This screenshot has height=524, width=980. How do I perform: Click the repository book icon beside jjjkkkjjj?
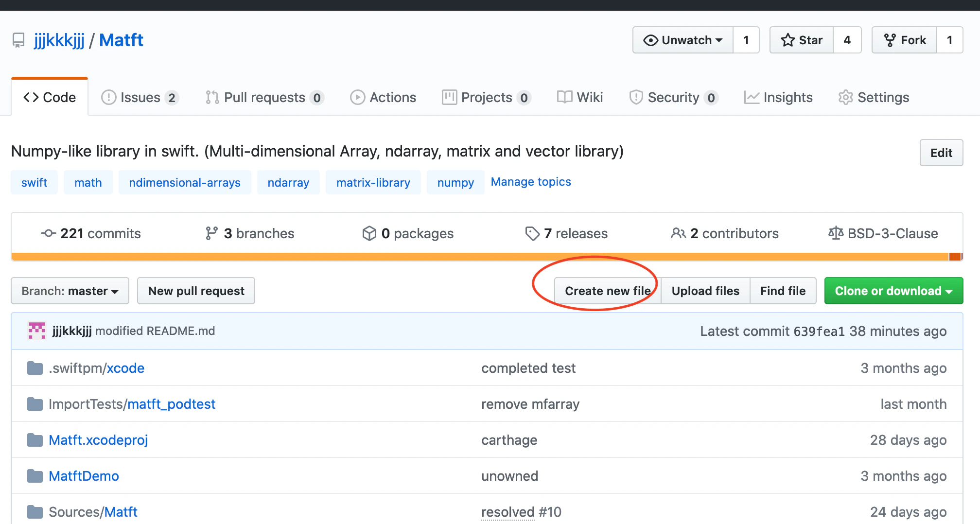(18, 40)
